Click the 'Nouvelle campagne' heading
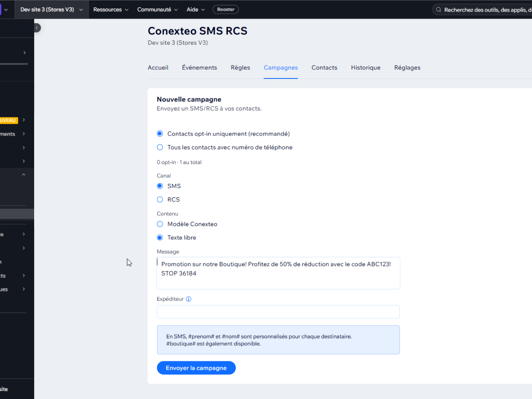The image size is (532, 399). click(x=189, y=99)
